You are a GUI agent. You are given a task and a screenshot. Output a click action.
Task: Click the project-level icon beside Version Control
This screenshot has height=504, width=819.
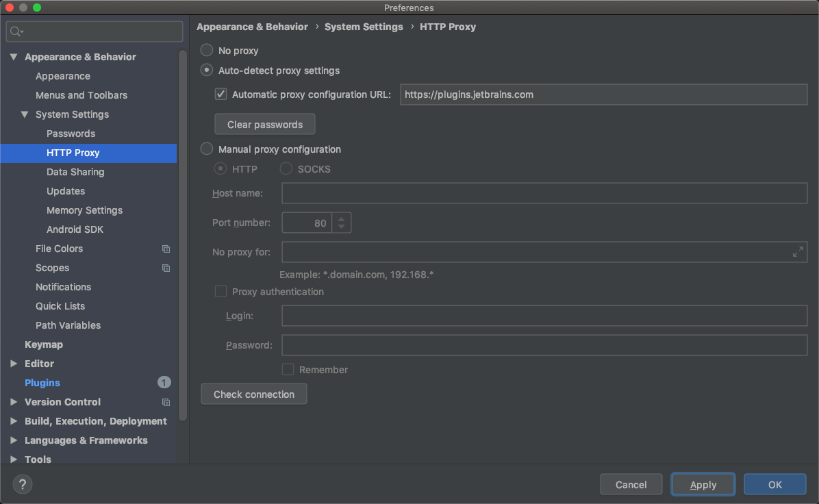[166, 402]
